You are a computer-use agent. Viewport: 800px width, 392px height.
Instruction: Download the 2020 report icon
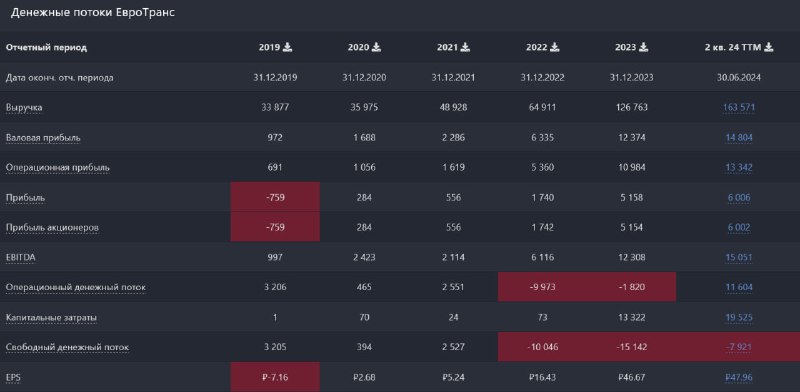pos(377,47)
